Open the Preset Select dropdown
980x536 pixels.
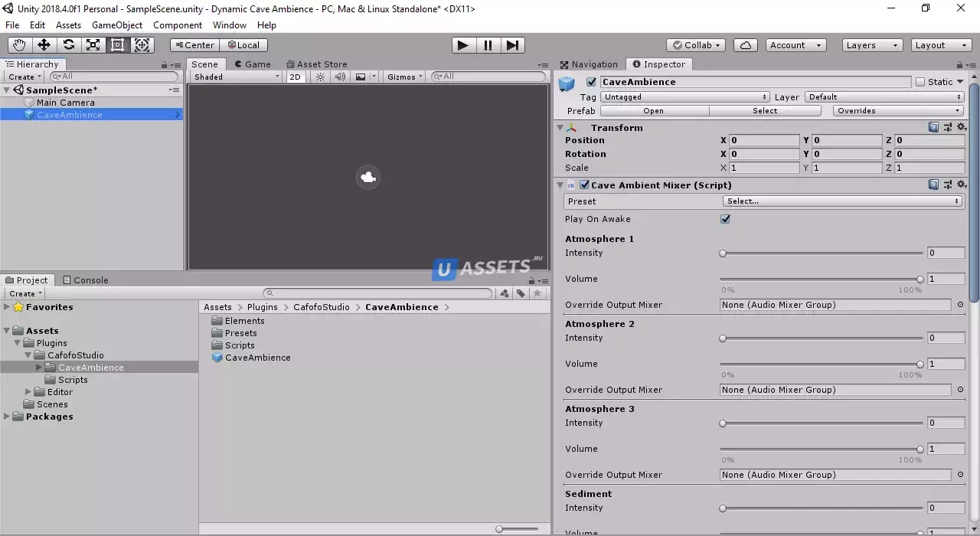(842, 201)
